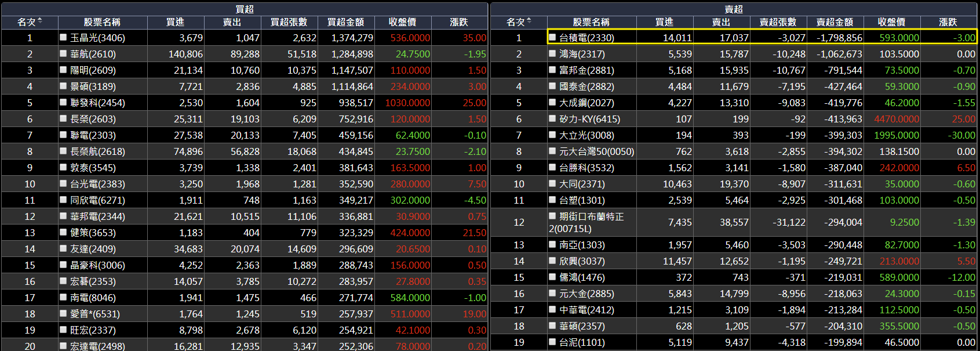Image resolution: width=980 pixels, height=351 pixels.
Task: Select the 賣出 value 38,557
Action: coord(734,222)
